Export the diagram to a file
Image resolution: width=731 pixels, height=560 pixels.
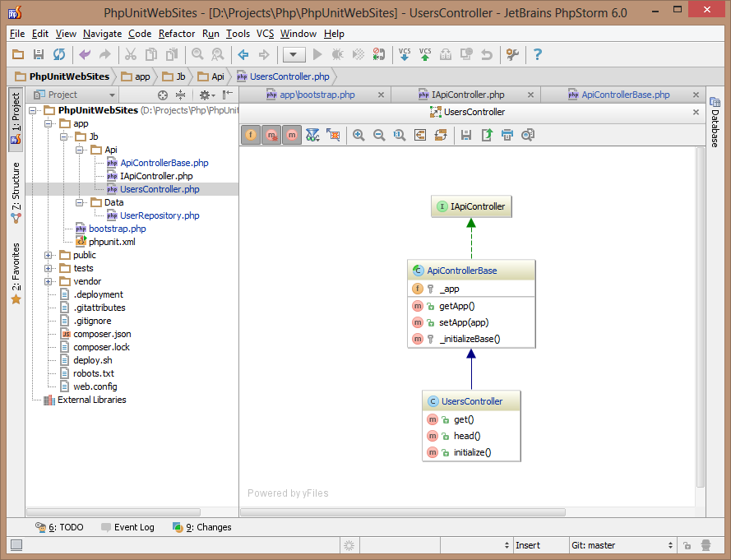point(487,135)
